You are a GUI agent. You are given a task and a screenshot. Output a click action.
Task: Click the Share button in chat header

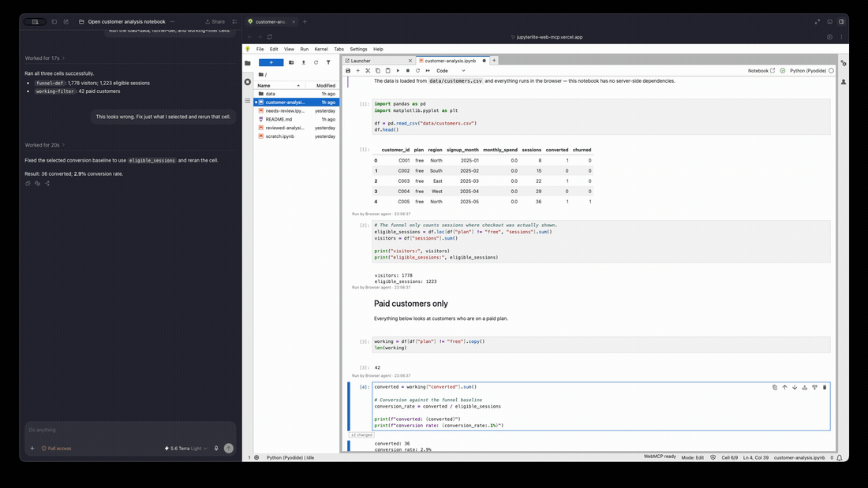215,21
